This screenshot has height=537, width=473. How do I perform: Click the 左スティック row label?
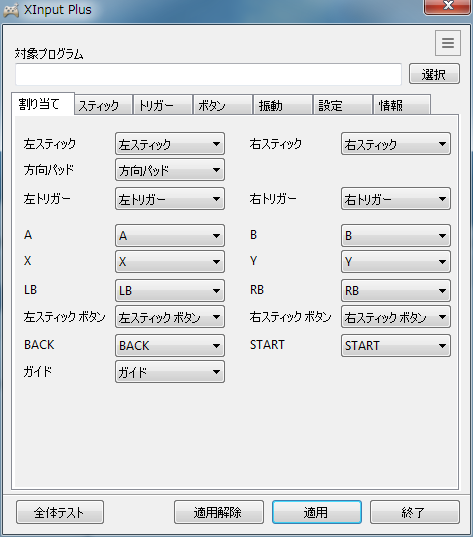(x=50, y=144)
